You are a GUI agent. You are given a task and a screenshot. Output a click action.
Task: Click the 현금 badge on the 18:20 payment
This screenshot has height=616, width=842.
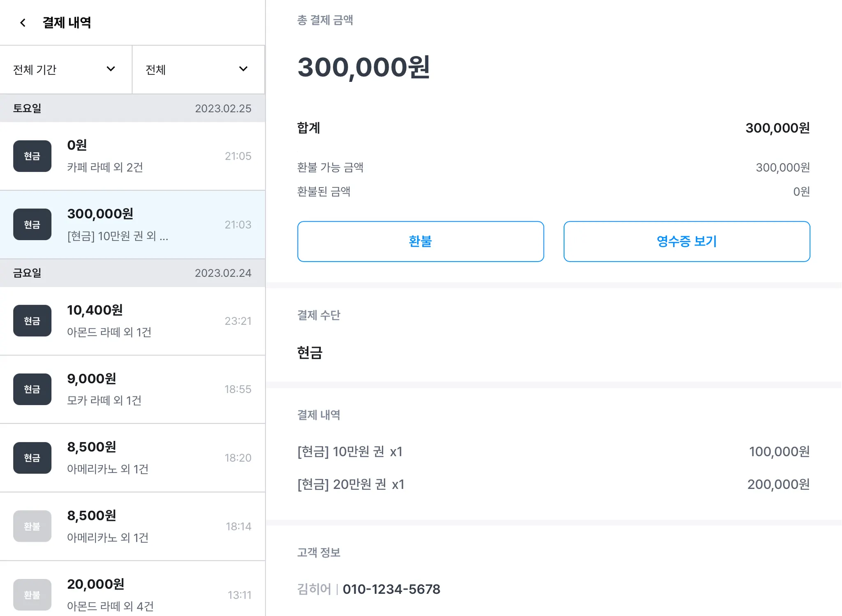coord(32,458)
